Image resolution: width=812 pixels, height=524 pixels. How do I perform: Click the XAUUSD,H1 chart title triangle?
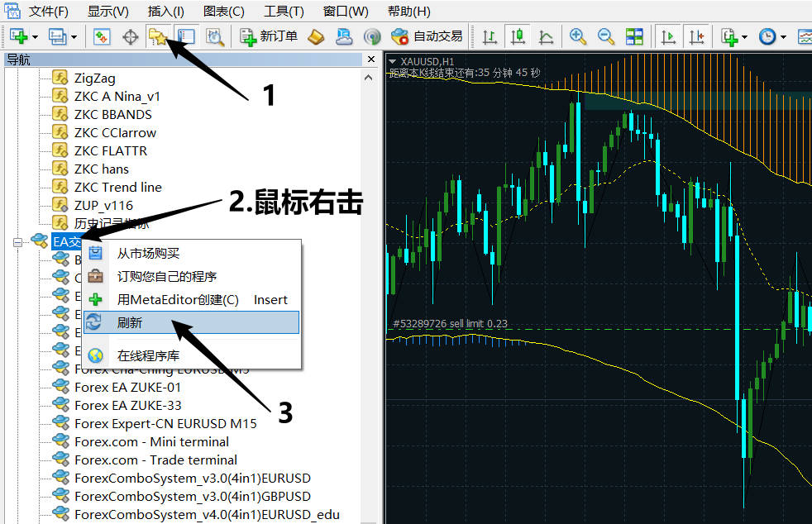pos(393,62)
